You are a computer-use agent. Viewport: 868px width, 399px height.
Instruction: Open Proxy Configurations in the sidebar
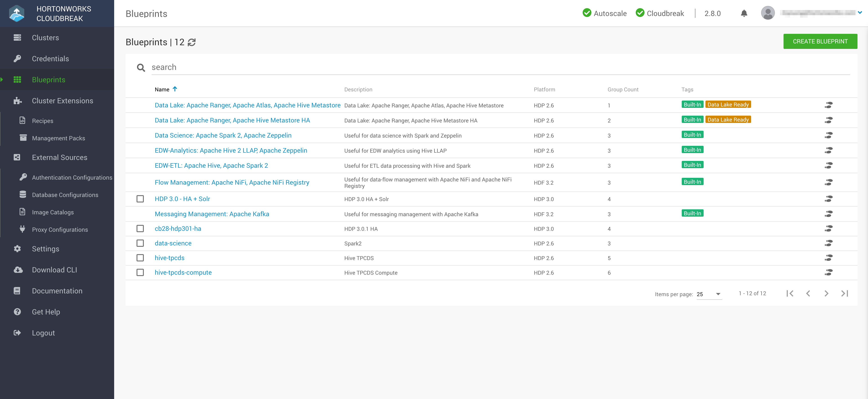60,229
